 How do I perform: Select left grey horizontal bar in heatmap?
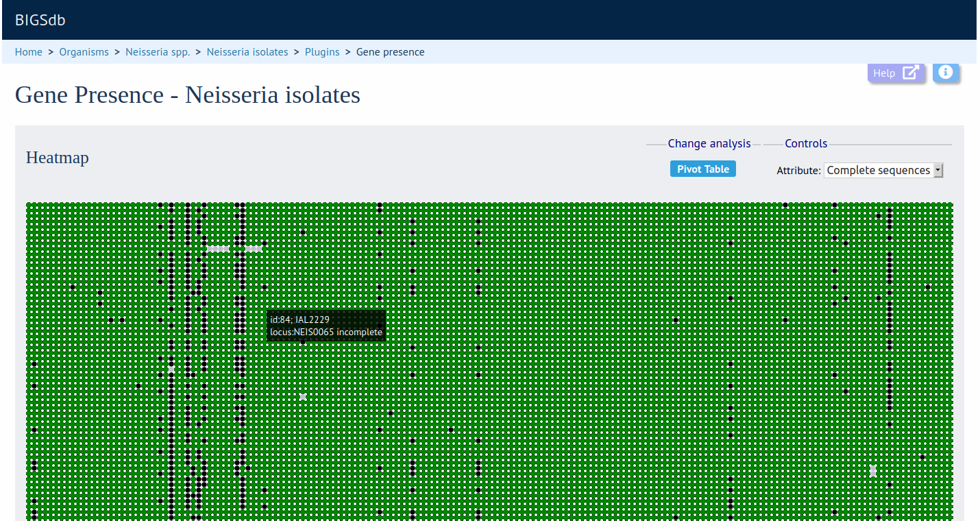[218, 249]
